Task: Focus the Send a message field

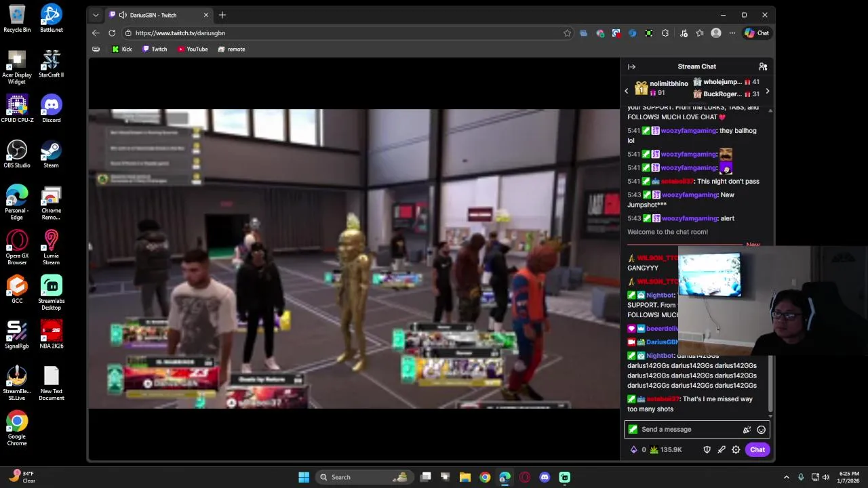Action: (x=697, y=430)
